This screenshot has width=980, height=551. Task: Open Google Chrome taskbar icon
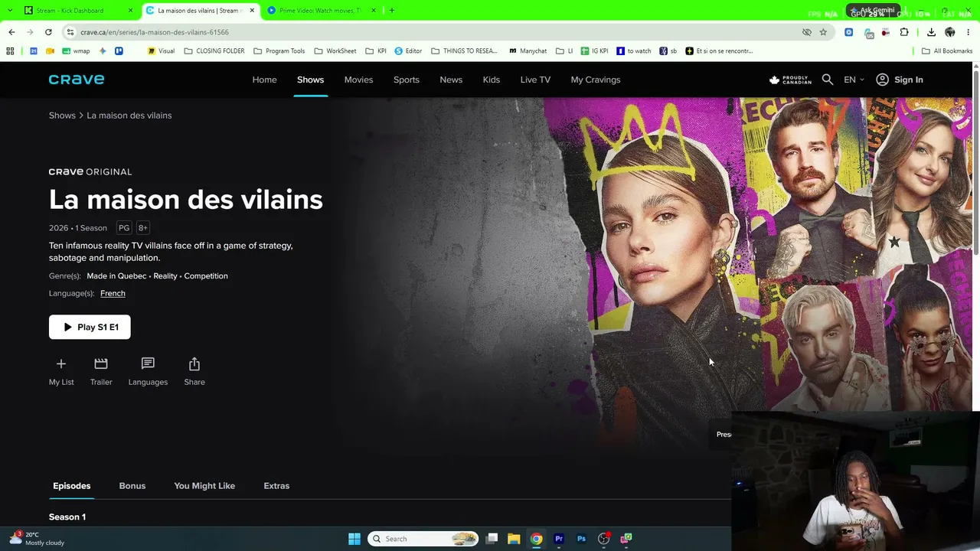pos(537,539)
